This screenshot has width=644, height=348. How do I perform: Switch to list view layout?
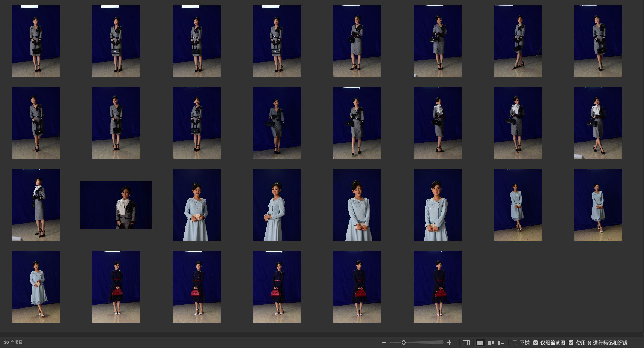pos(501,343)
